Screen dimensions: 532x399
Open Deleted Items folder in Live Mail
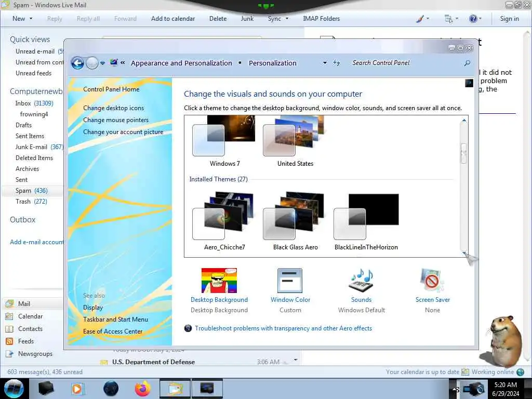point(34,158)
